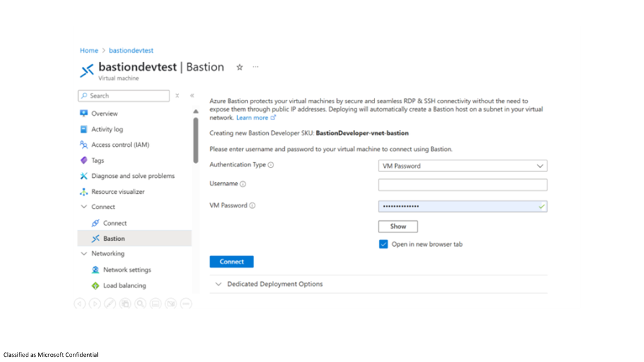Click the Username info icon
The image size is (644, 362).
click(x=243, y=184)
